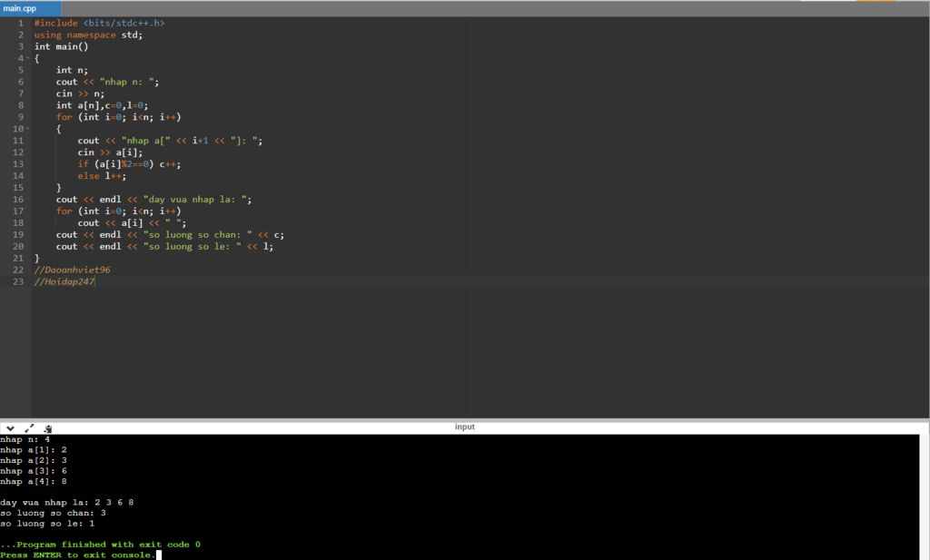Click the //Daoanhviet96 comment
The width and height of the screenshot is (930, 560).
pyautogui.click(x=73, y=270)
